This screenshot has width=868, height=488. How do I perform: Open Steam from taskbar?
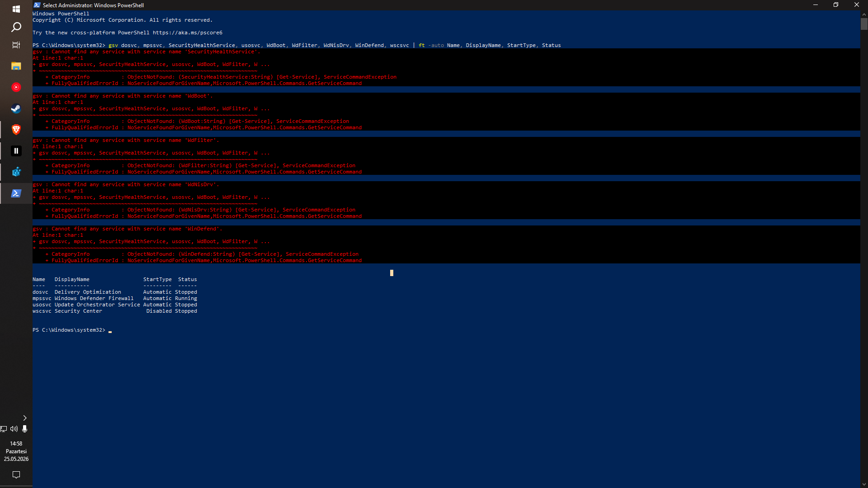16,108
